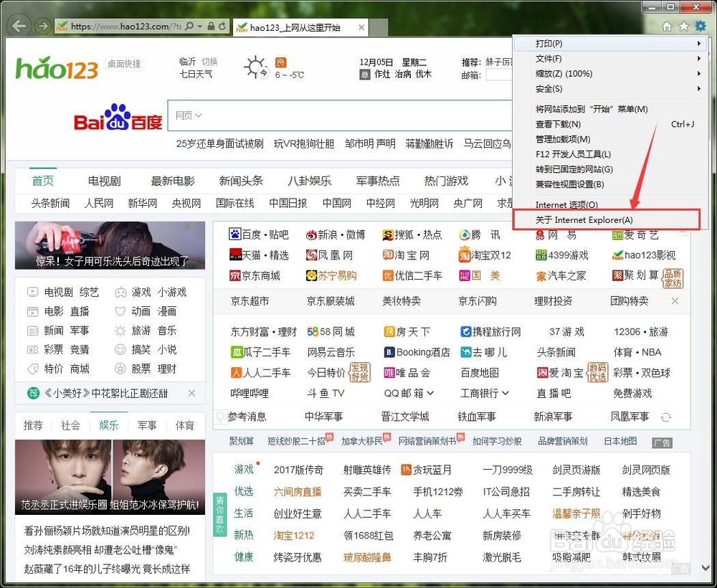
Task: Open 天猫·精选 site link
Action: point(259,255)
